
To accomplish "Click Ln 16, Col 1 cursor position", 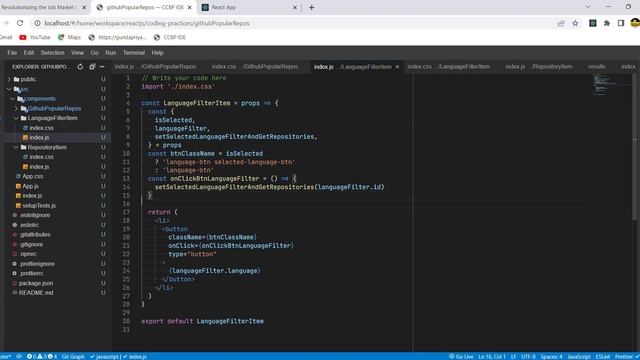I will pos(492,356).
